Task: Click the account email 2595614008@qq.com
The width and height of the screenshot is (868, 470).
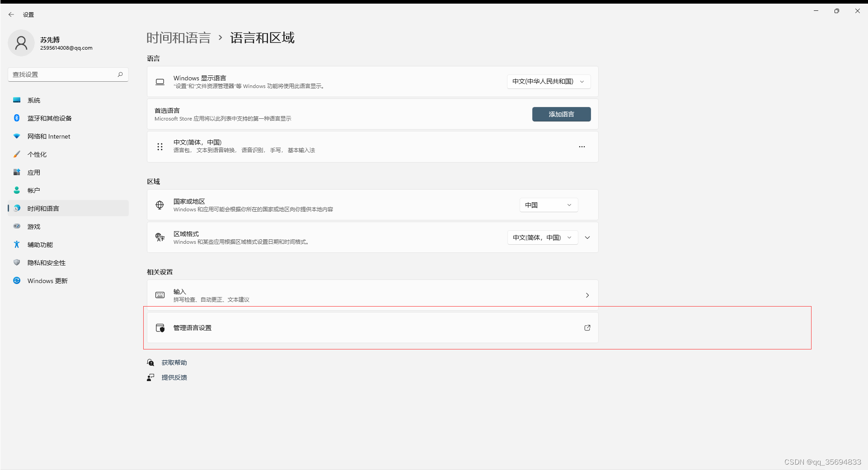Action: [66, 48]
